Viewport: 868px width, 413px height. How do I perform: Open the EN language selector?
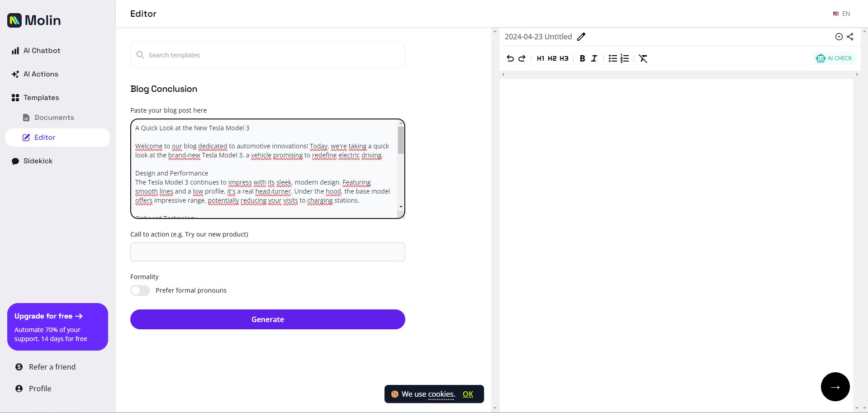click(x=842, y=14)
